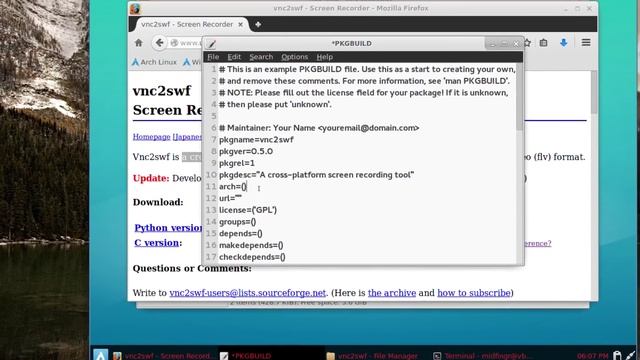640x360 pixels.
Task: Click the Firefox bookmarks list icon
Action: [543, 43]
